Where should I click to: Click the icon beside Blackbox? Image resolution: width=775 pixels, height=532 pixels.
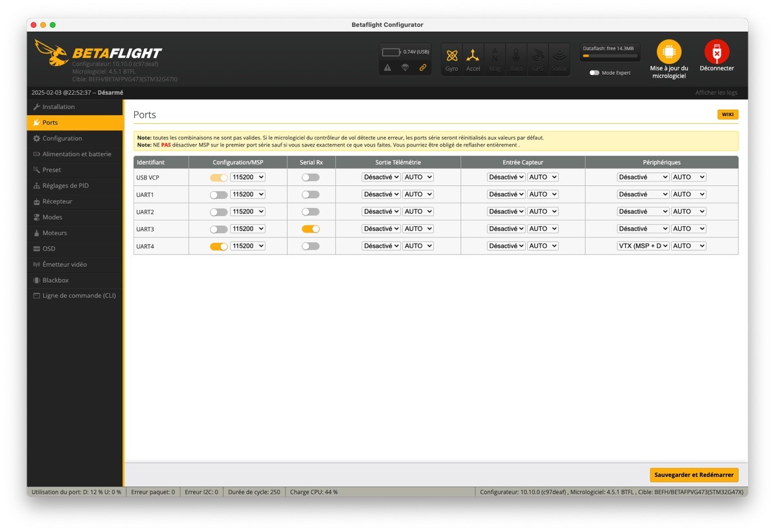[37, 280]
